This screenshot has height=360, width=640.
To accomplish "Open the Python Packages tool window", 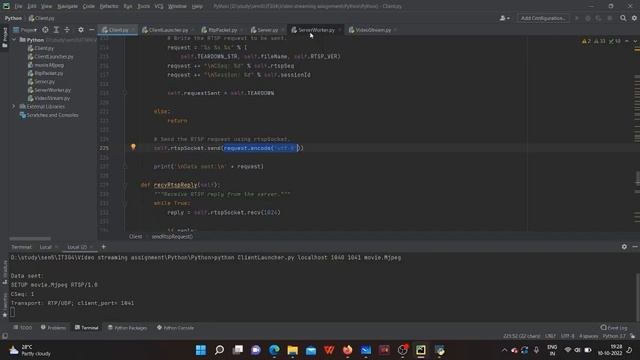I will pos(127,328).
